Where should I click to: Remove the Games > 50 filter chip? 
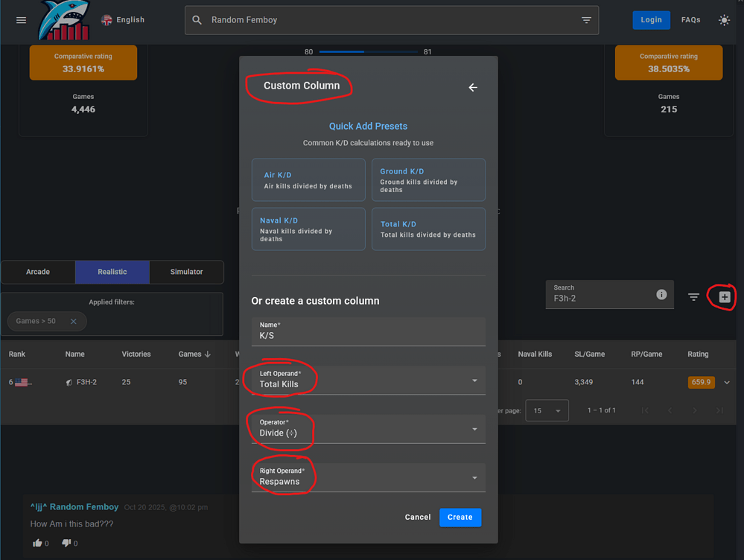(x=73, y=321)
